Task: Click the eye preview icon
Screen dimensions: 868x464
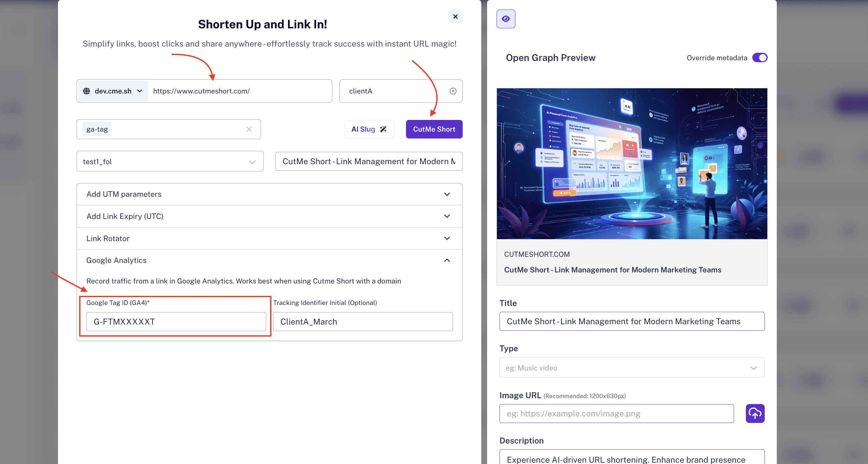Action: [x=505, y=19]
